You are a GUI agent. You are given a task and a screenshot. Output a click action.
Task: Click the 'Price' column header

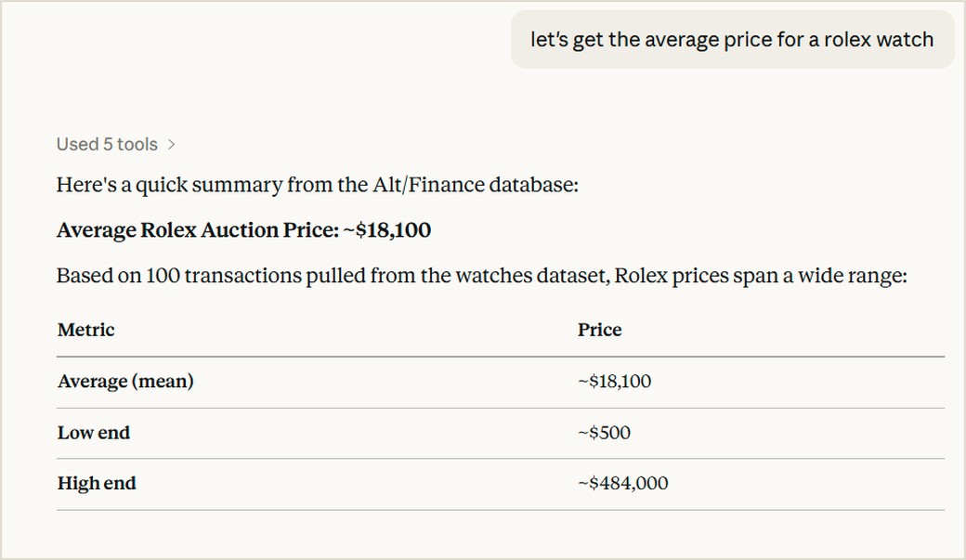point(599,330)
